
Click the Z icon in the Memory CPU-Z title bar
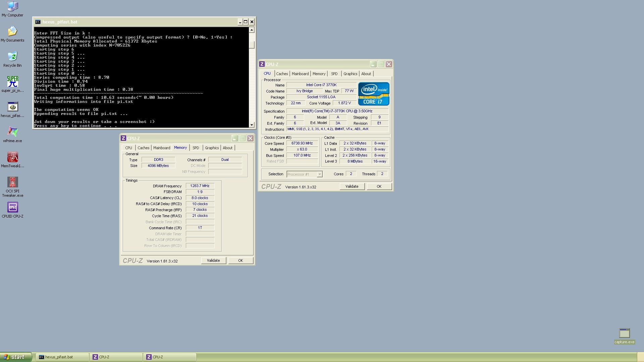click(x=123, y=138)
